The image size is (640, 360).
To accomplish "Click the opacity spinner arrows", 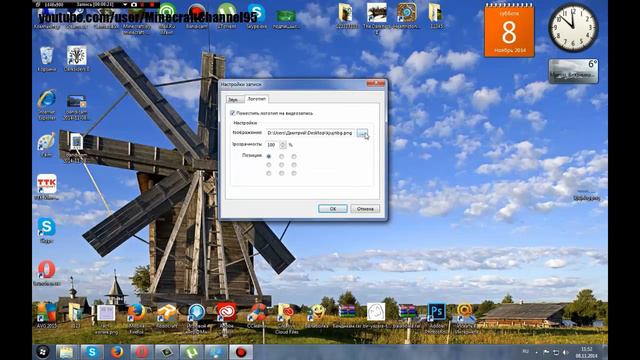I will (283, 144).
